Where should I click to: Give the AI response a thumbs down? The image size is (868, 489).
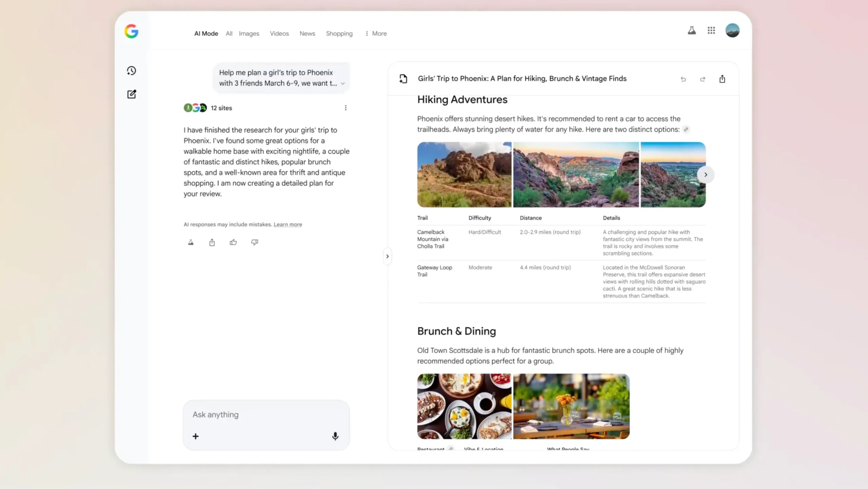click(255, 242)
